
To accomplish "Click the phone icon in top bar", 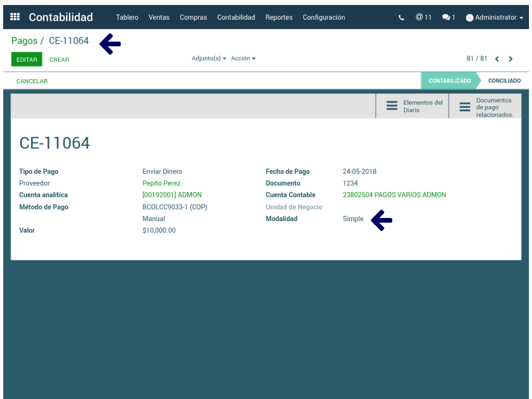I will click(x=401, y=18).
